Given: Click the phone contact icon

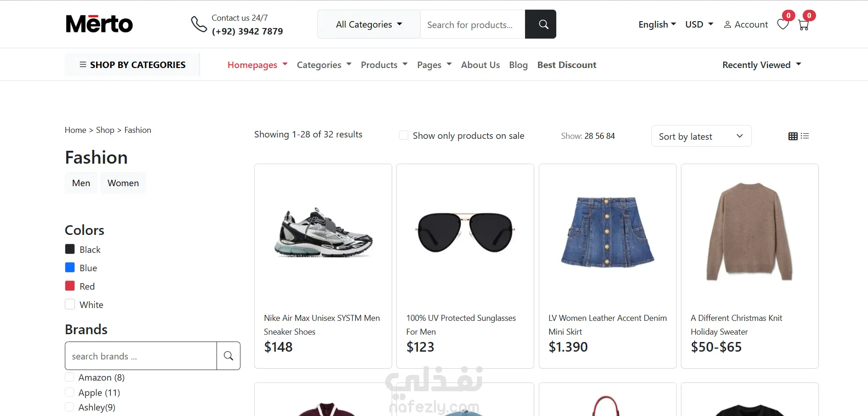Looking at the screenshot, I should click(x=199, y=24).
